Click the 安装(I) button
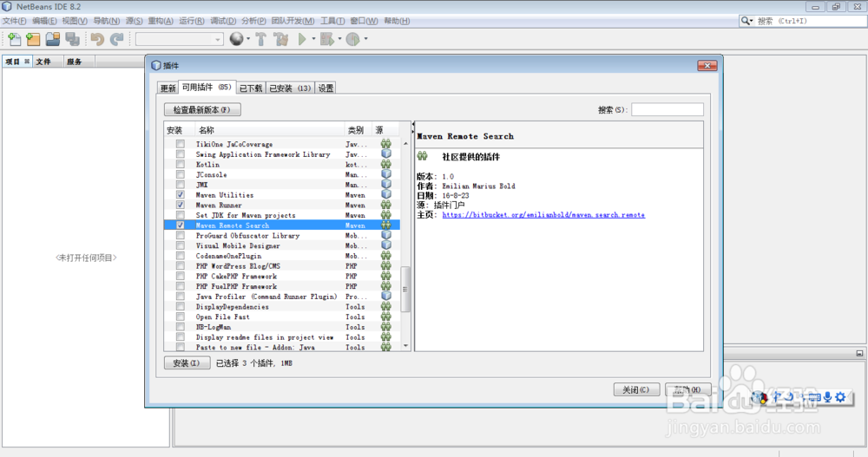 click(x=187, y=363)
